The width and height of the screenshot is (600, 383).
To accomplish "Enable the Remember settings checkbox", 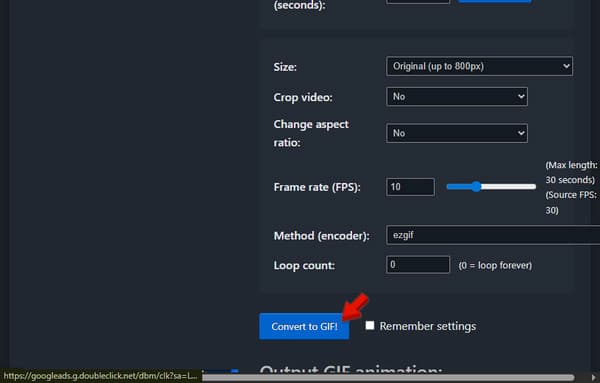I will tap(370, 325).
